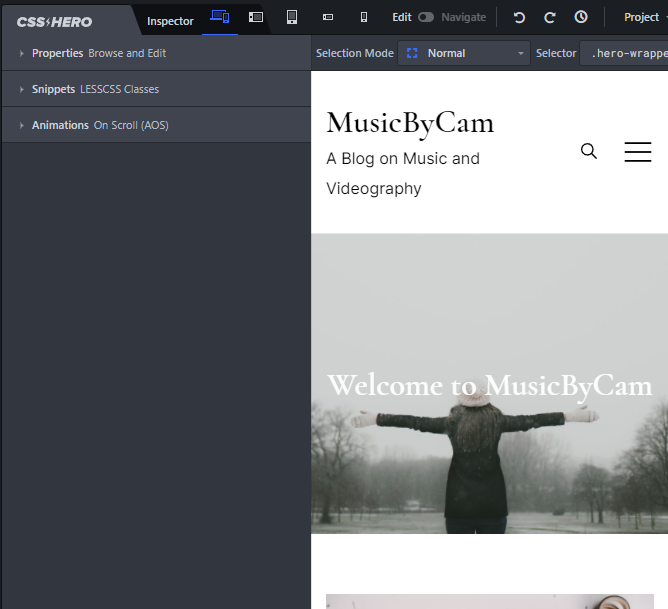Click the Edit label
Screen dimensions: 668x609
coord(402,17)
